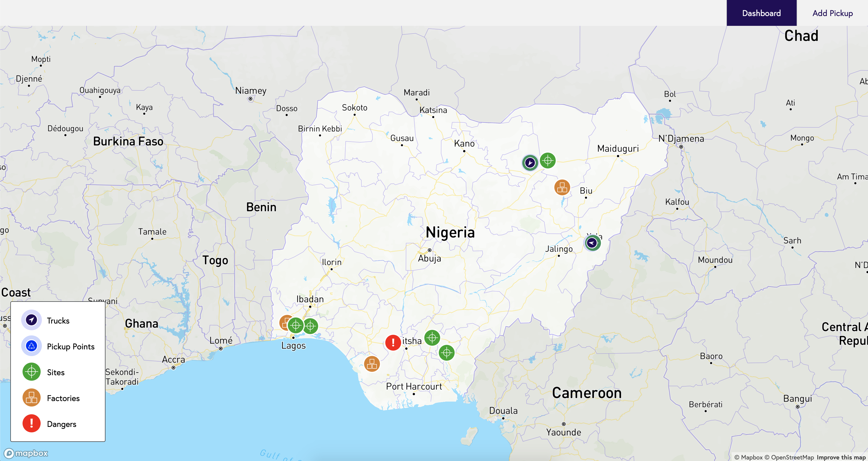This screenshot has width=868, height=461.
Task: Click the Factories legend icon
Action: (31, 397)
